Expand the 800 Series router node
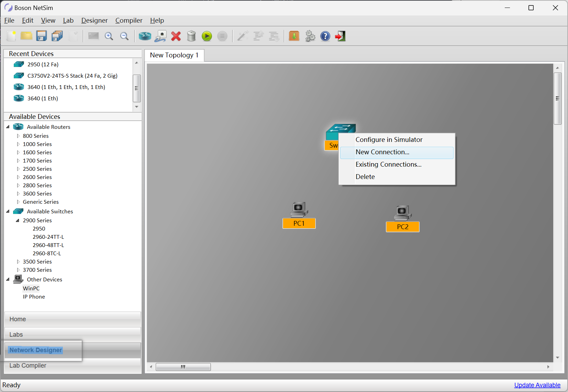The height and width of the screenshot is (392, 568). click(18, 136)
